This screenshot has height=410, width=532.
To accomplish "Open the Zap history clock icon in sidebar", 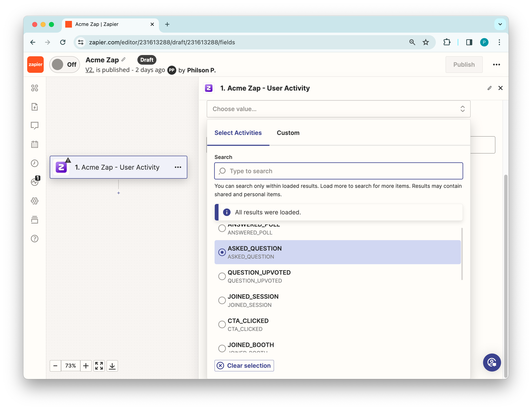I will coord(35,163).
